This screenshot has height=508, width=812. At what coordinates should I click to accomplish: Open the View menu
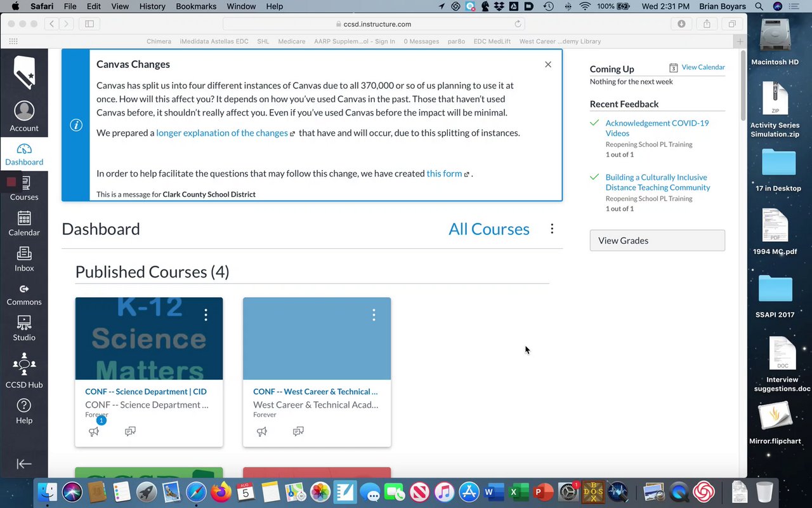(120, 6)
